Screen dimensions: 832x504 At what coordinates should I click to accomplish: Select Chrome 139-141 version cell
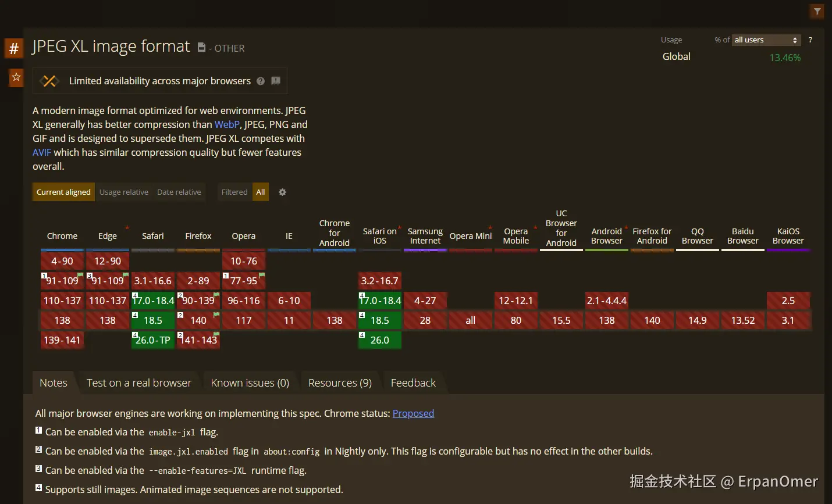(62, 340)
